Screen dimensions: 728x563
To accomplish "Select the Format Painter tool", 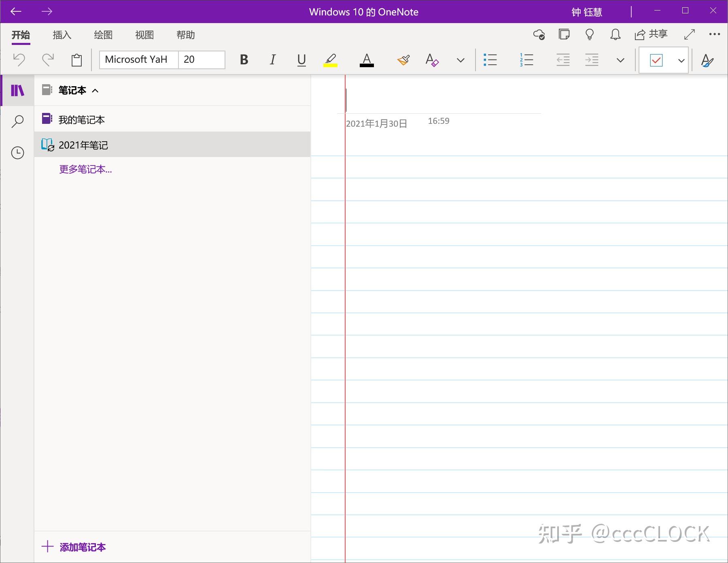I will point(403,60).
